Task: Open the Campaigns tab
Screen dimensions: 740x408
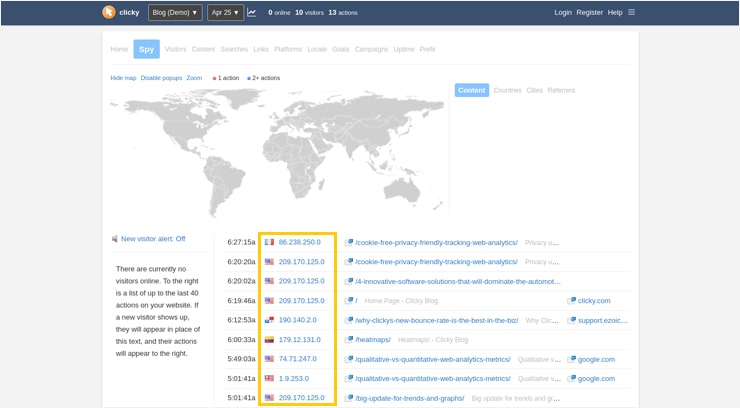Action: tap(371, 49)
